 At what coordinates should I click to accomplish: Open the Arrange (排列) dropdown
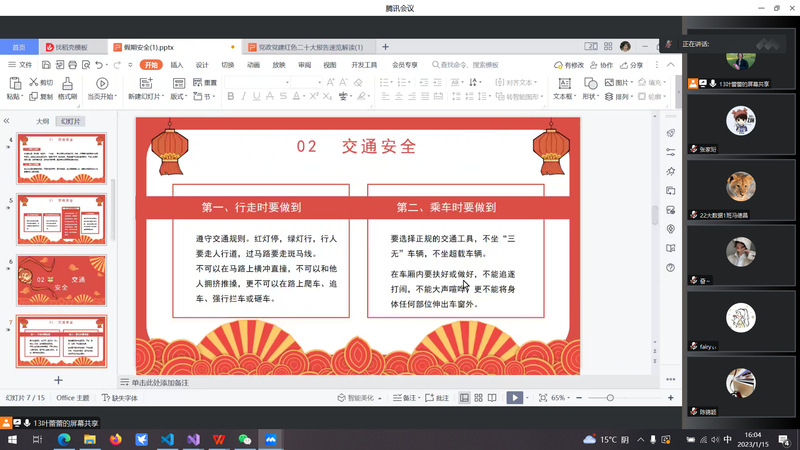pos(619,96)
